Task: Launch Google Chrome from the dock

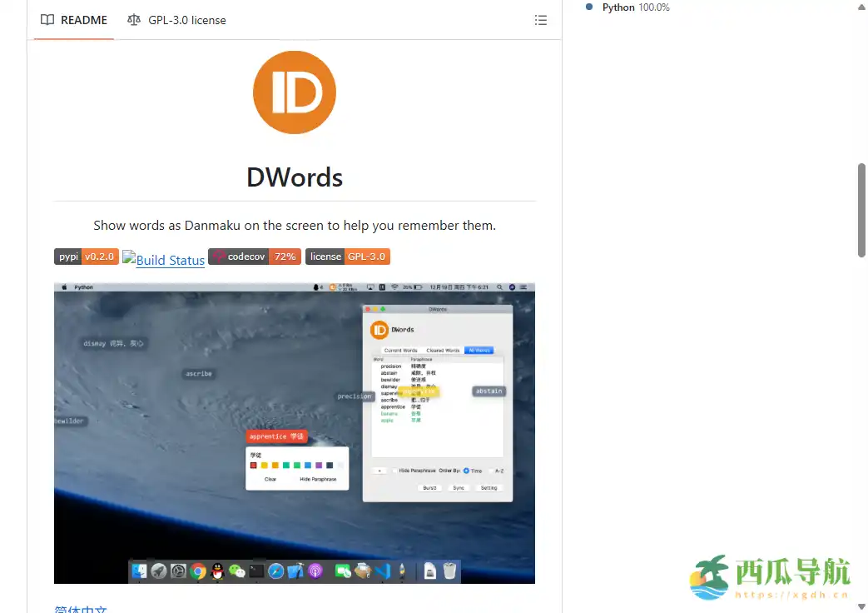Action: pos(197,571)
